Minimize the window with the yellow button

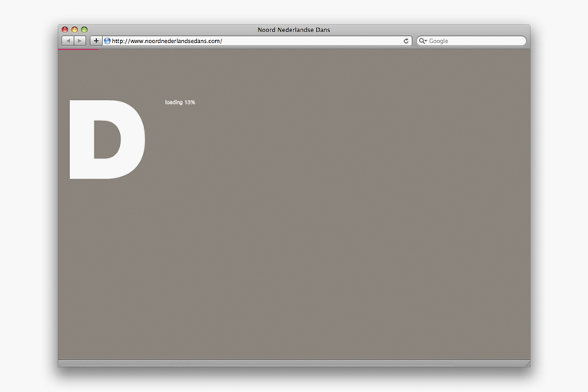pyautogui.click(x=75, y=30)
